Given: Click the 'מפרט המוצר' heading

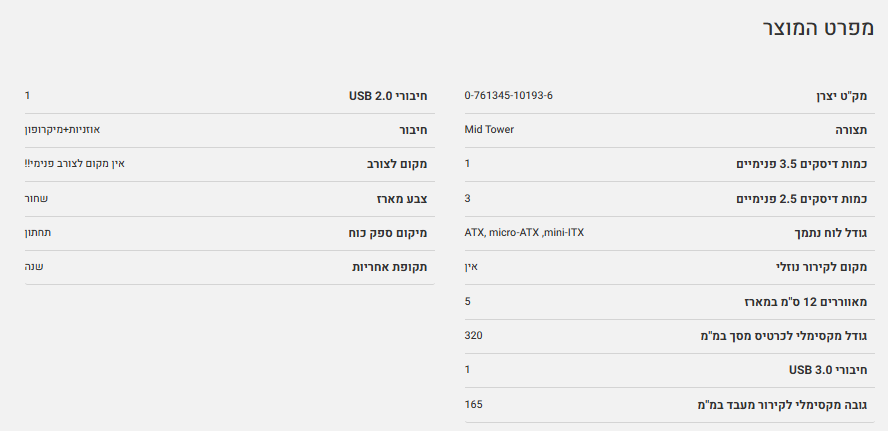Looking at the screenshot, I should click(817, 29).
